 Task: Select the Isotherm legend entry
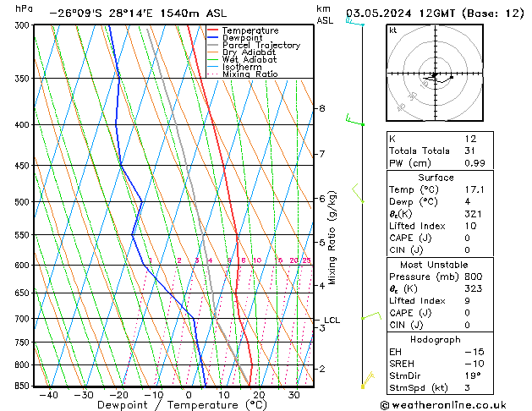[235, 67]
